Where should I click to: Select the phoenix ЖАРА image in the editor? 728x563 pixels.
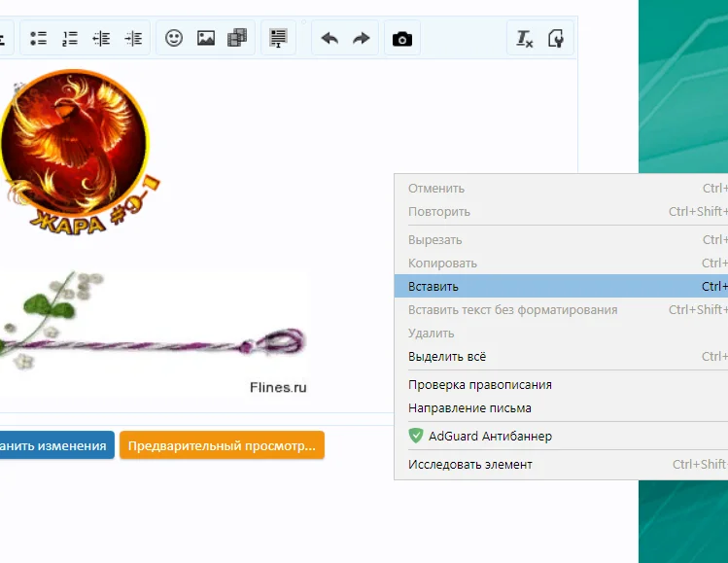[80, 152]
